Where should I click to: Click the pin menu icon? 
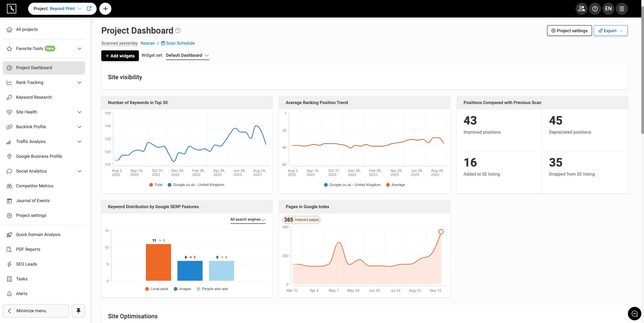(78, 311)
